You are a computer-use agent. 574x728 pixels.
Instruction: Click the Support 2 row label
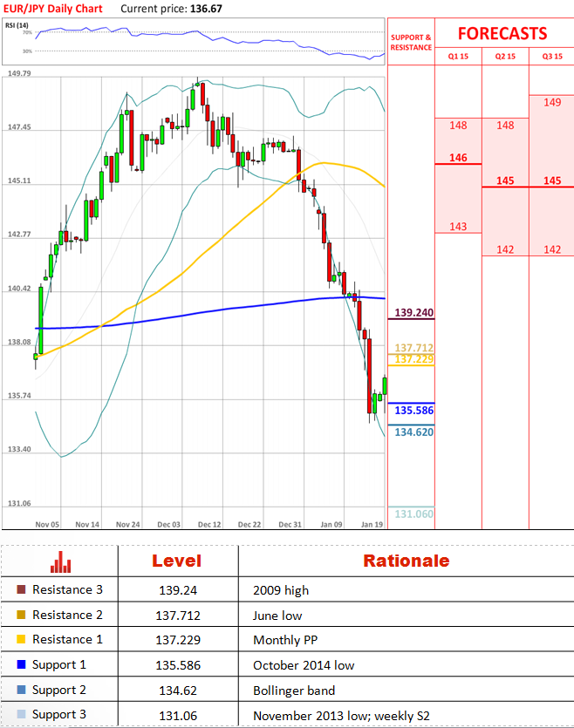(59, 690)
